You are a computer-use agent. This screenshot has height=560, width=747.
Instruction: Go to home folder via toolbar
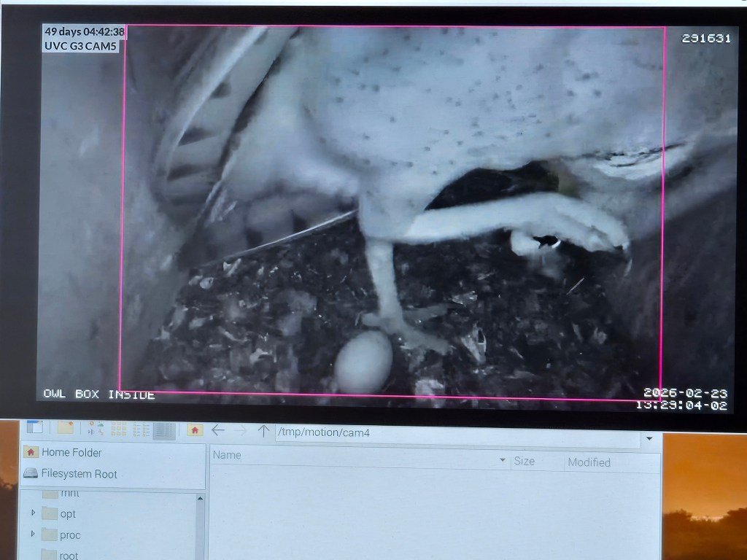tap(195, 430)
